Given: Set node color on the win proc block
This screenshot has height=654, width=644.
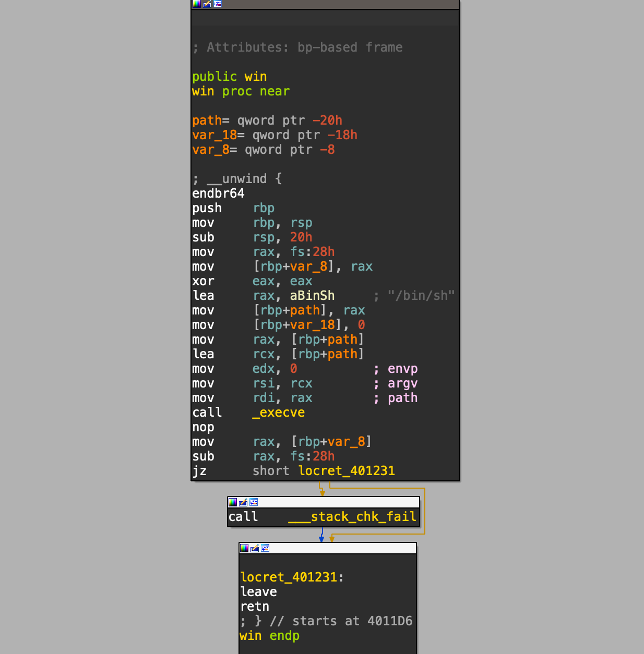Looking at the screenshot, I should pos(196,4).
